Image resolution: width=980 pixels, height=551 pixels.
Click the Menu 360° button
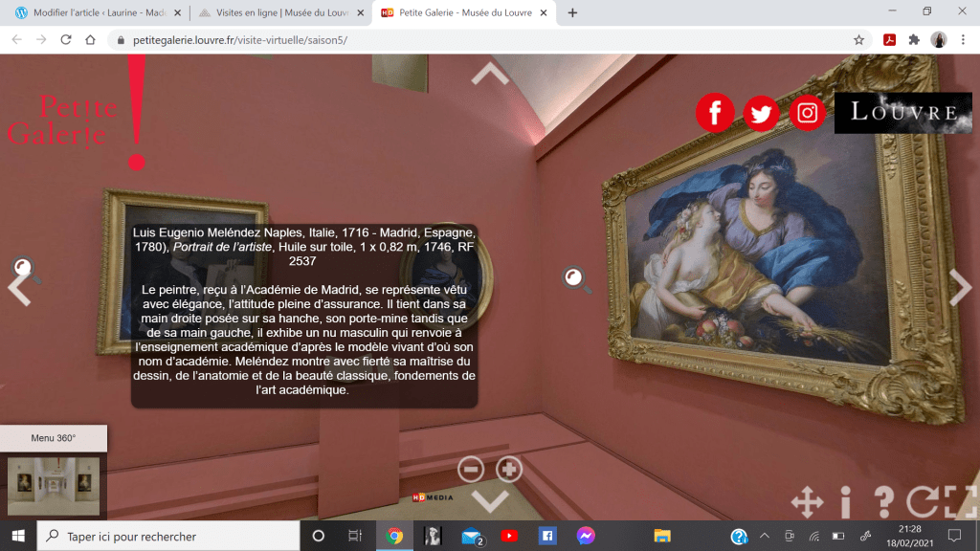54,438
